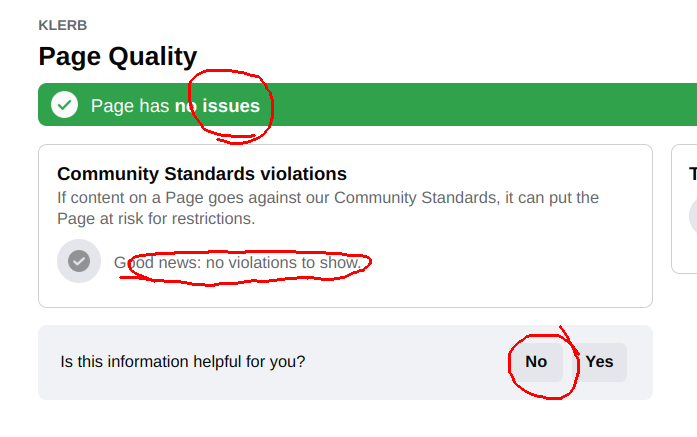The width and height of the screenshot is (697, 437).
Task: Click the white checkmark icon in green banner
Action: pos(64,105)
